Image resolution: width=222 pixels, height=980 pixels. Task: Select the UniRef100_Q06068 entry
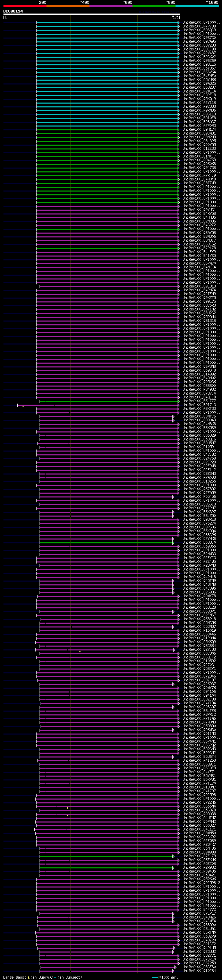[199, 164]
